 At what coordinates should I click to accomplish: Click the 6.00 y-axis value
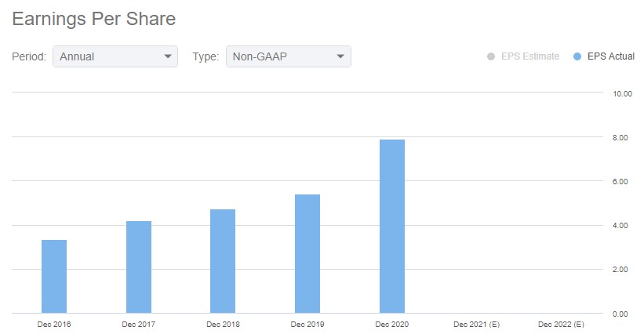pyautogui.click(x=620, y=182)
